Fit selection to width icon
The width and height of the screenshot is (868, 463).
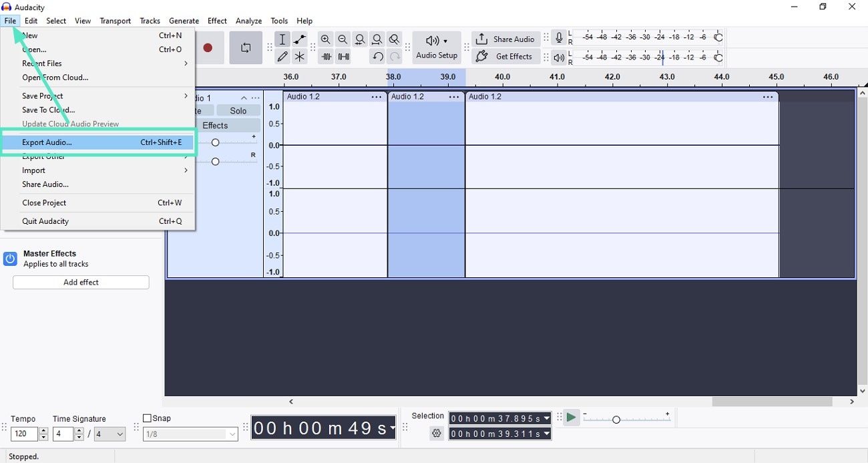(360, 39)
